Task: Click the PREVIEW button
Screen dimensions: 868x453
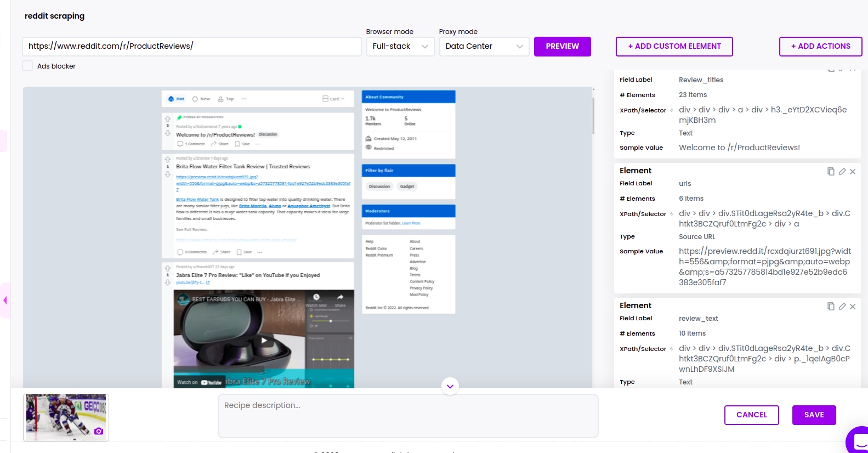Action: (562, 47)
